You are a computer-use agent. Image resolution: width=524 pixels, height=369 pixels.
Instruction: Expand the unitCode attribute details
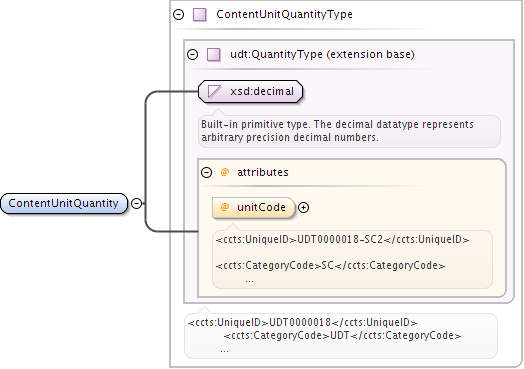(303, 208)
